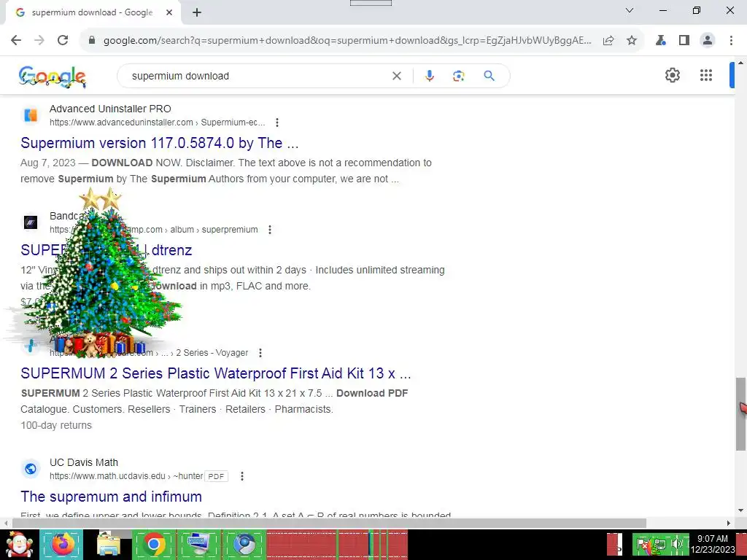Reload the Google search page

point(63,41)
